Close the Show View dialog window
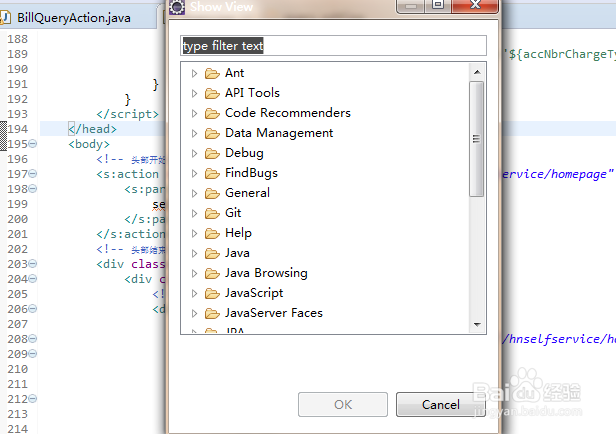 [475, 5]
